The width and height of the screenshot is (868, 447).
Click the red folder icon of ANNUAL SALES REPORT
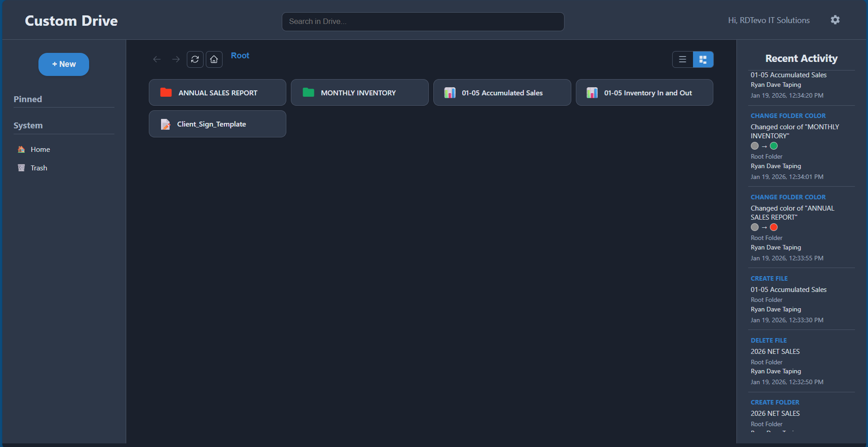click(166, 92)
